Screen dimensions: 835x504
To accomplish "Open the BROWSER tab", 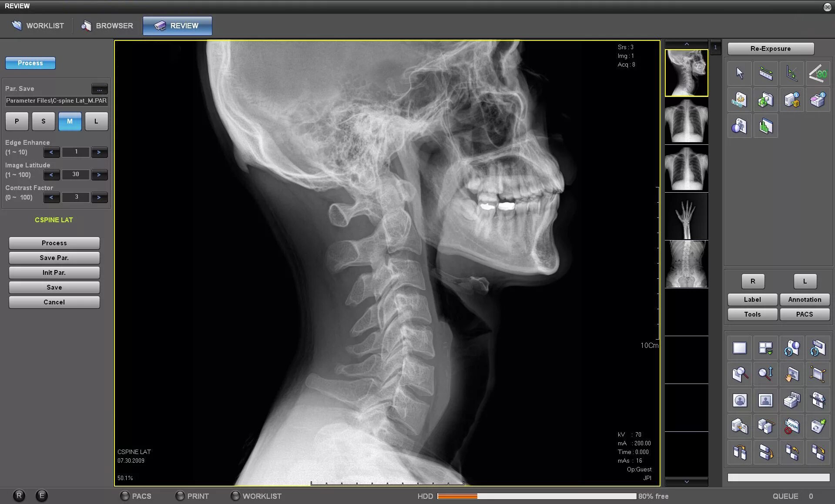I will (x=107, y=26).
